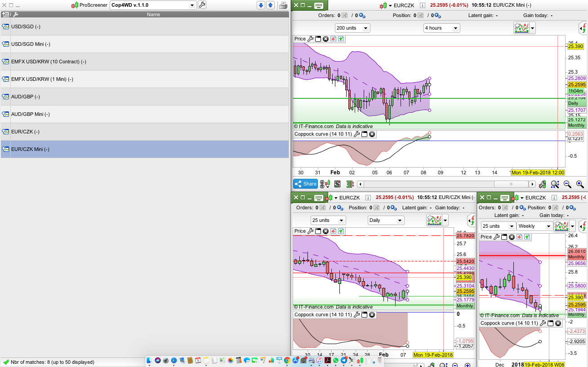Expand indicator menu arrow on 4-hour chart
The width and height of the screenshot is (588, 367).
tap(533, 28)
